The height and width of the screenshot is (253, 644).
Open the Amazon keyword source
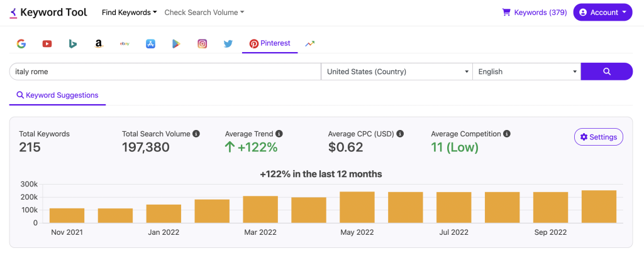pos(98,43)
